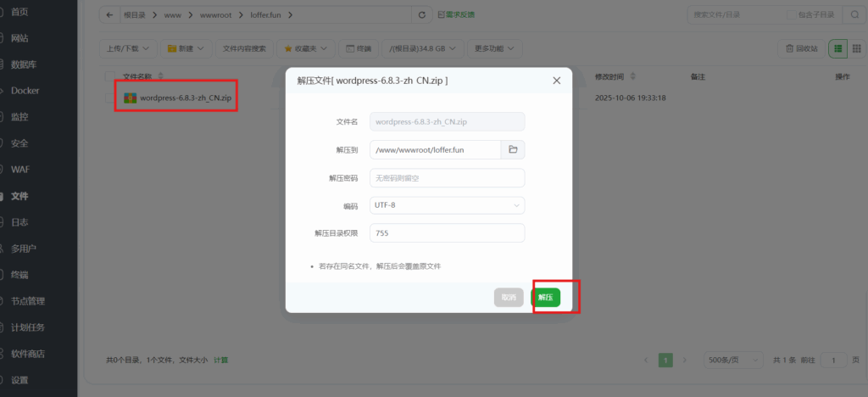
Task: Open 首页 in the sidebar
Action: [20, 12]
